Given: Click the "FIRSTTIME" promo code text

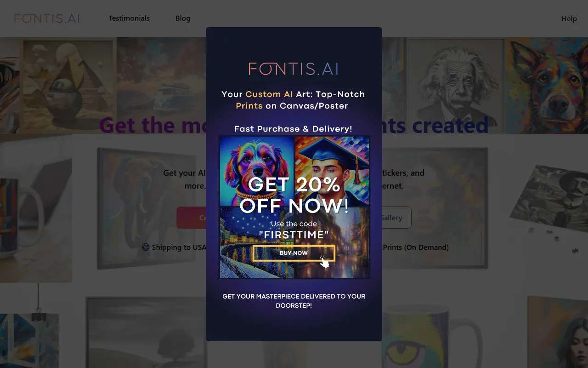Looking at the screenshot, I should coord(294,236).
